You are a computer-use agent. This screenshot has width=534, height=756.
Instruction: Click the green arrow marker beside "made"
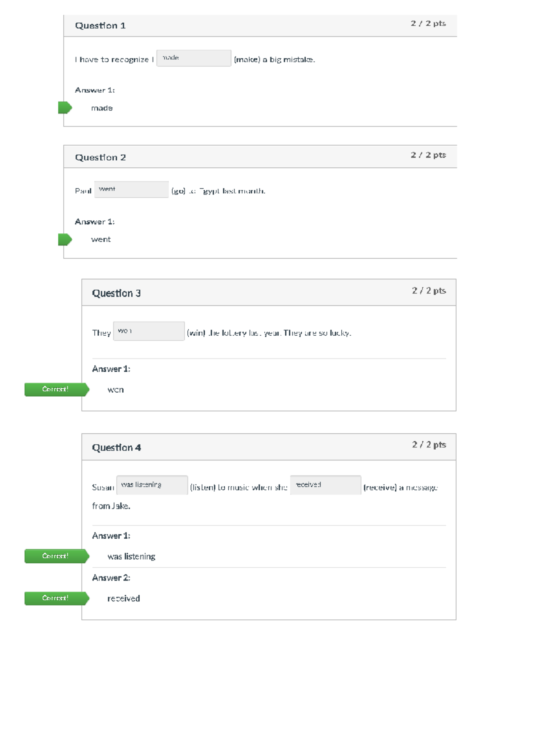pos(65,108)
